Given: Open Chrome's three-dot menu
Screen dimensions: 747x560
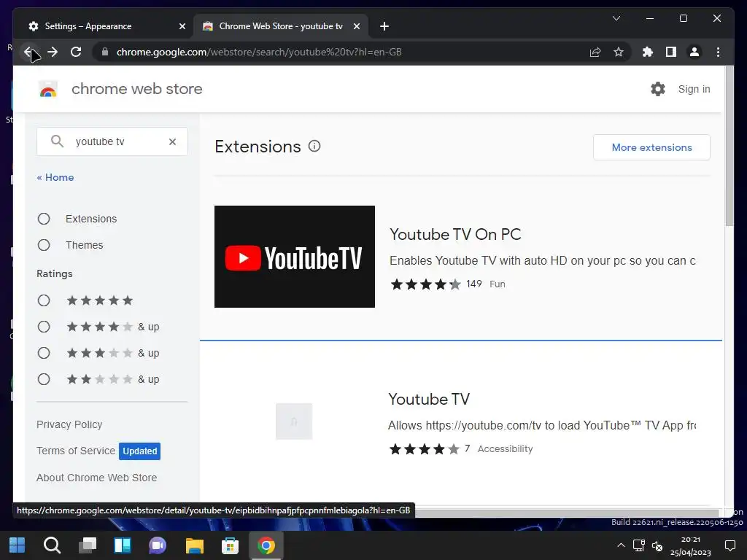Looking at the screenshot, I should pyautogui.click(x=718, y=52).
